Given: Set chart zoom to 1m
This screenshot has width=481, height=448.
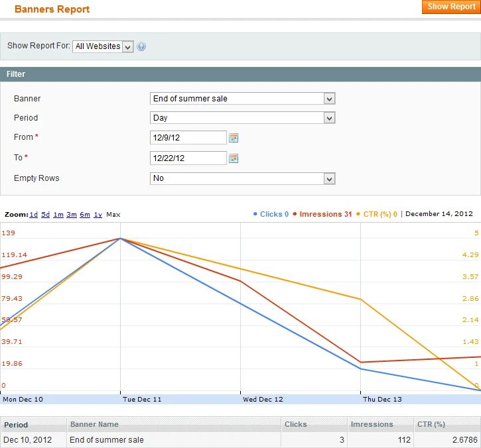Looking at the screenshot, I should point(58,215).
